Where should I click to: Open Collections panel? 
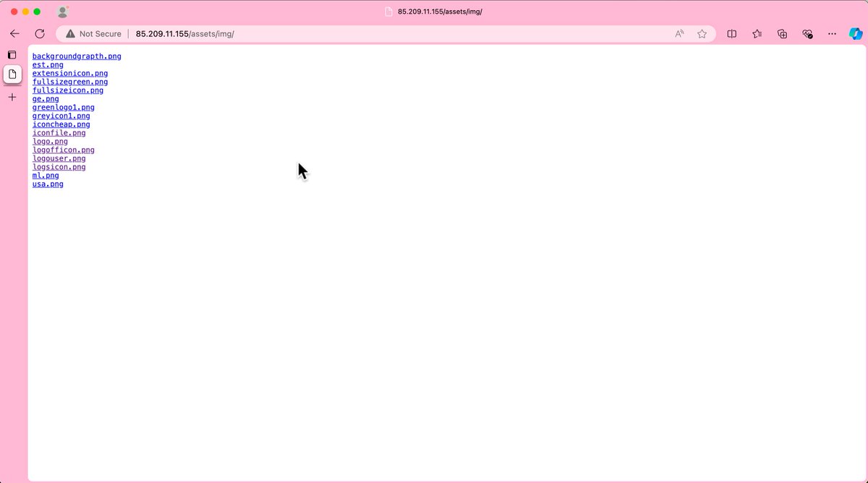pos(782,34)
